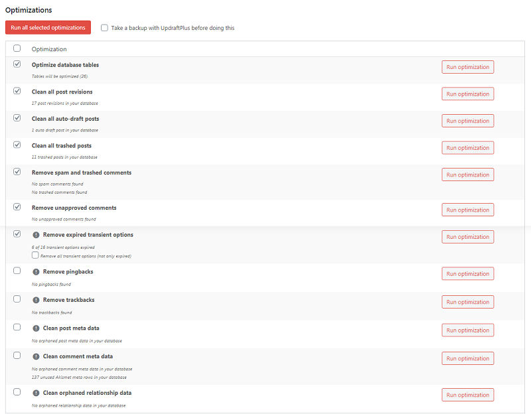Uncheck Remove spam and trashed comments
This screenshot has height=420, width=531.
[x=17, y=172]
